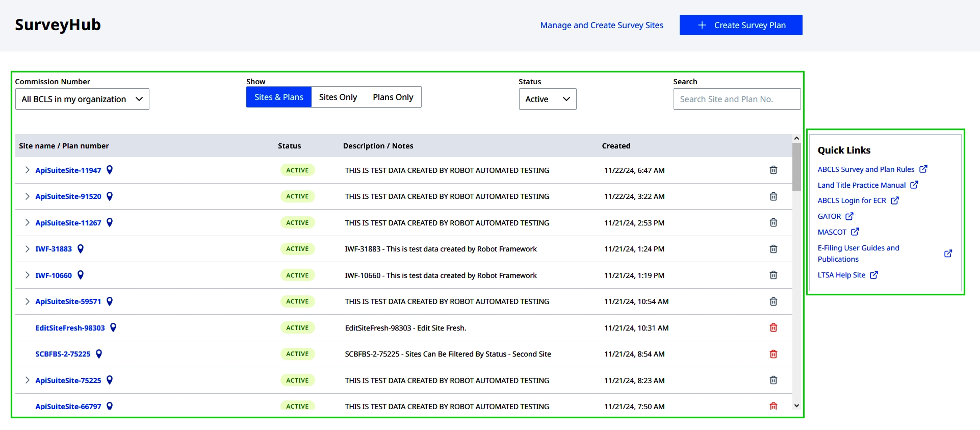The image size is (980, 430).
Task: Expand the ApiSuiteSite-91520 row
Action: pyautogui.click(x=27, y=196)
